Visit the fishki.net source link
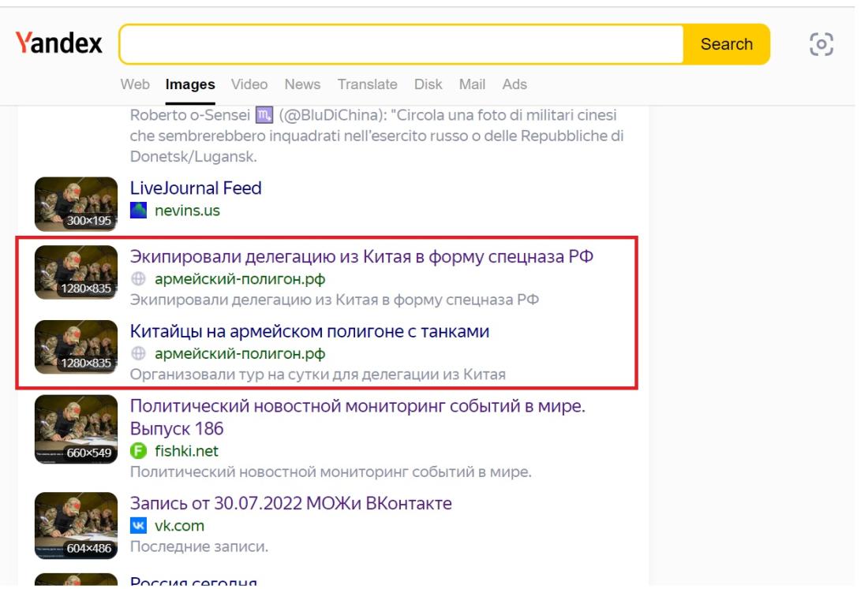This screenshot has width=868, height=589. pyautogui.click(x=186, y=451)
